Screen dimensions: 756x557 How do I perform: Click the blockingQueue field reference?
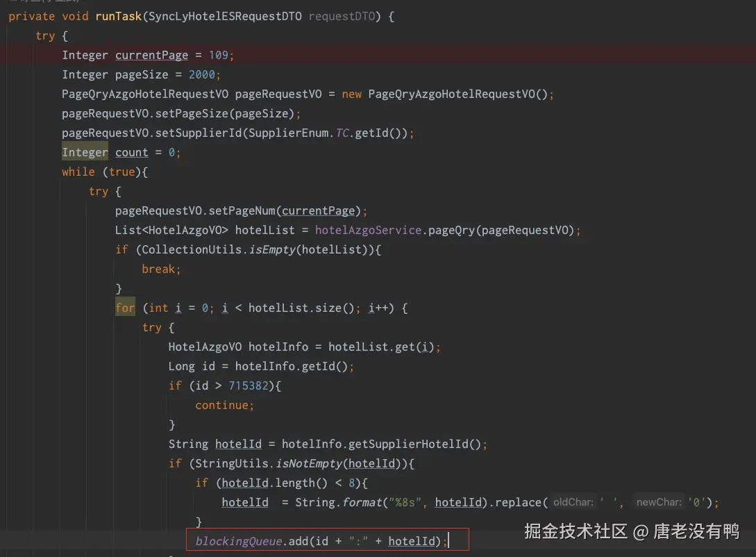tap(238, 542)
